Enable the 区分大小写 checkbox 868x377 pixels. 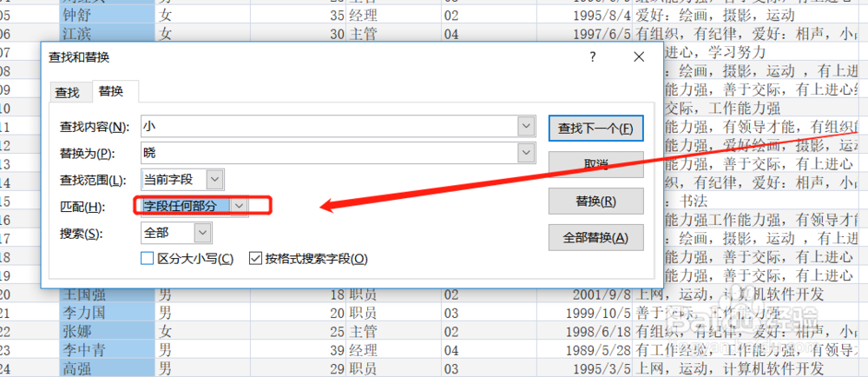point(148,259)
